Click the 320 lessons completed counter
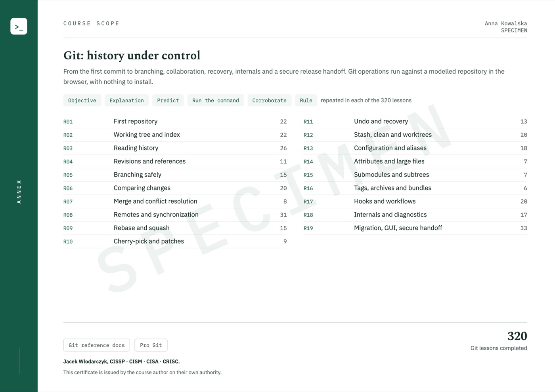 499,341
